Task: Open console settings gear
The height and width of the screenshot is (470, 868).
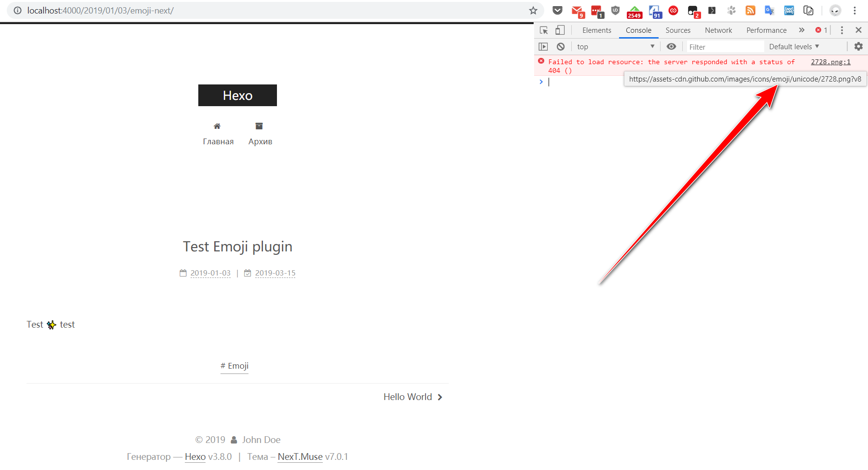Action: tap(858, 46)
